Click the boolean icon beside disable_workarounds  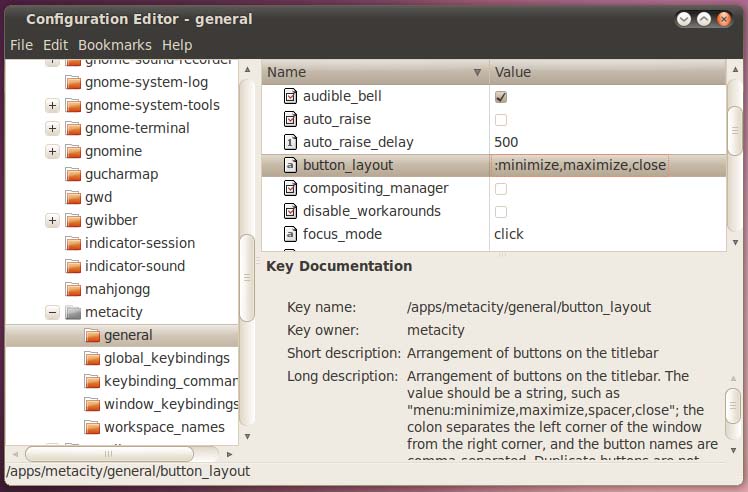coord(291,211)
